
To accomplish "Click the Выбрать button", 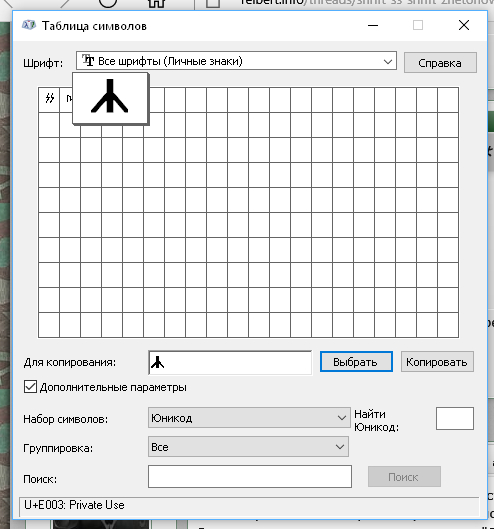I will pos(356,362).
